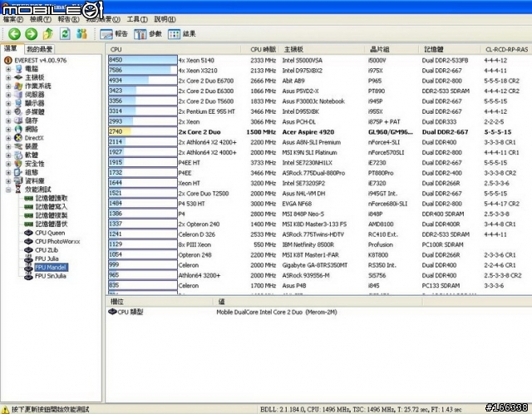
Task: Select the FPU Mandel benchmark
Action: coord(51,268)
